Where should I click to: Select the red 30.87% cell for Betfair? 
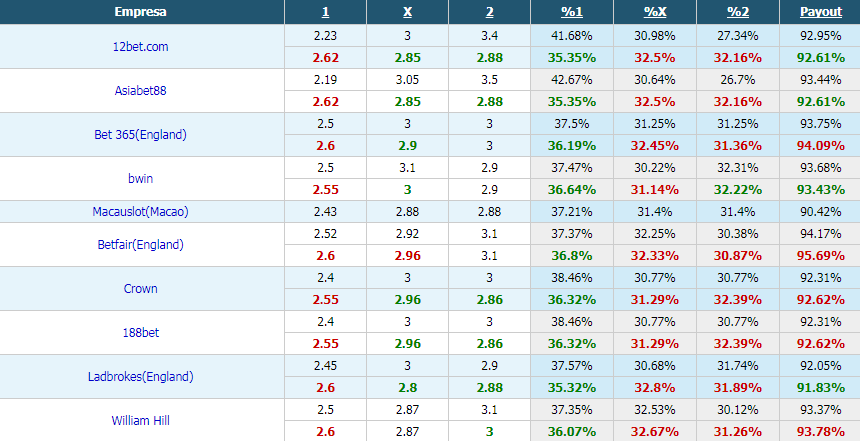click(738, 256)
